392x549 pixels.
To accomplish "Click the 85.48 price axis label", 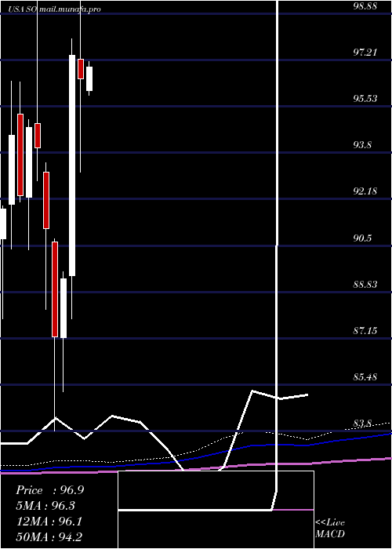I will pos(365,377).
